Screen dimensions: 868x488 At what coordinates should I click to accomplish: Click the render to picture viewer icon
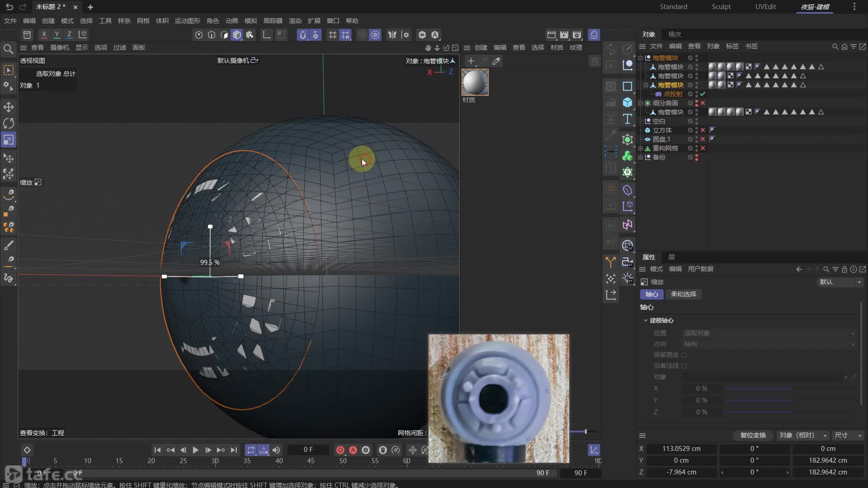pyautogui.click(x=564, y=35)
